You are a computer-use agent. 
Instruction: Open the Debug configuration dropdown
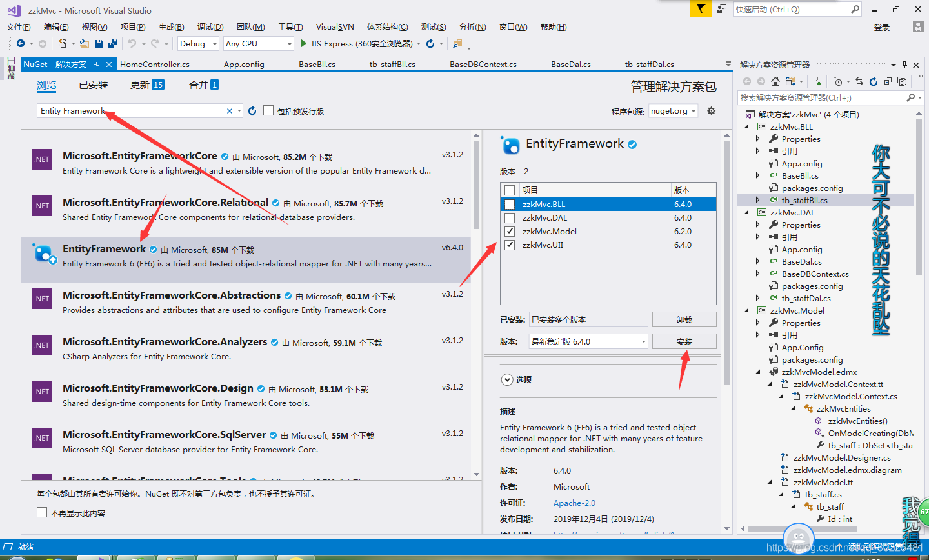(197, 43)
